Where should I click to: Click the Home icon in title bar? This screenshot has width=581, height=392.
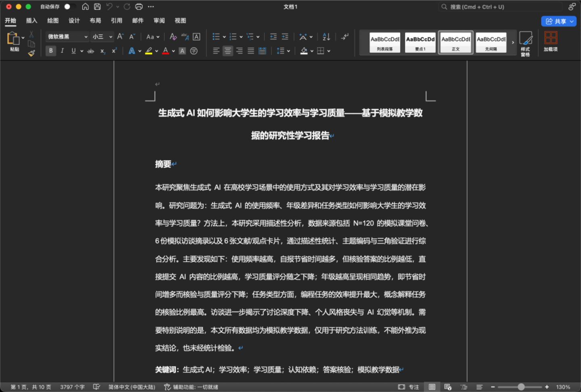pyautogui.click(x=85, y=6)
